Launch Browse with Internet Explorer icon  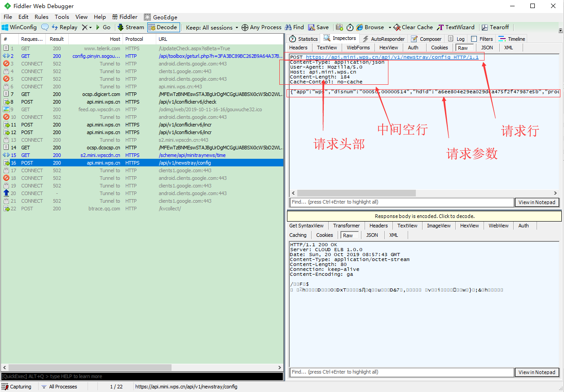370,27
